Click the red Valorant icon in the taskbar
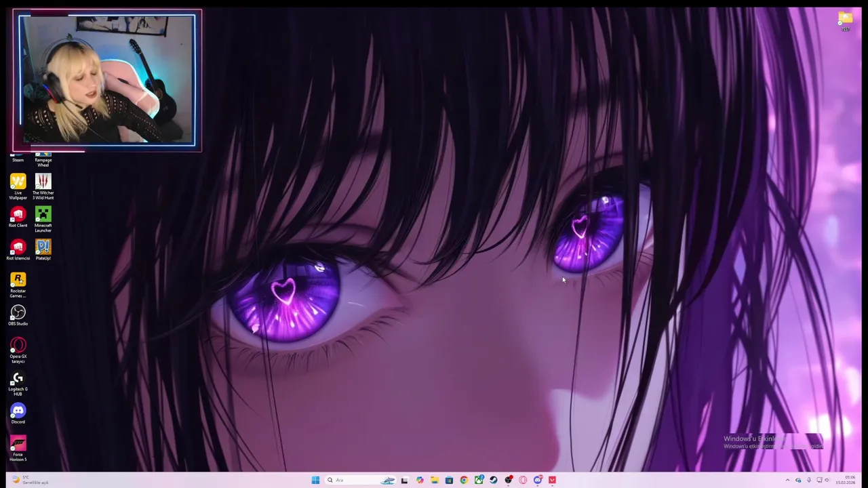 [x=553, y=480]
